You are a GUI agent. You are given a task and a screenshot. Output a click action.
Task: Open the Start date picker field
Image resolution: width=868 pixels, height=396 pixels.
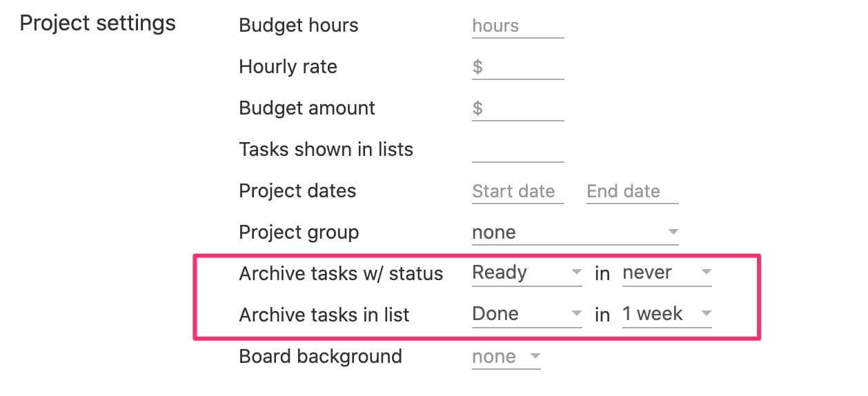517,192
